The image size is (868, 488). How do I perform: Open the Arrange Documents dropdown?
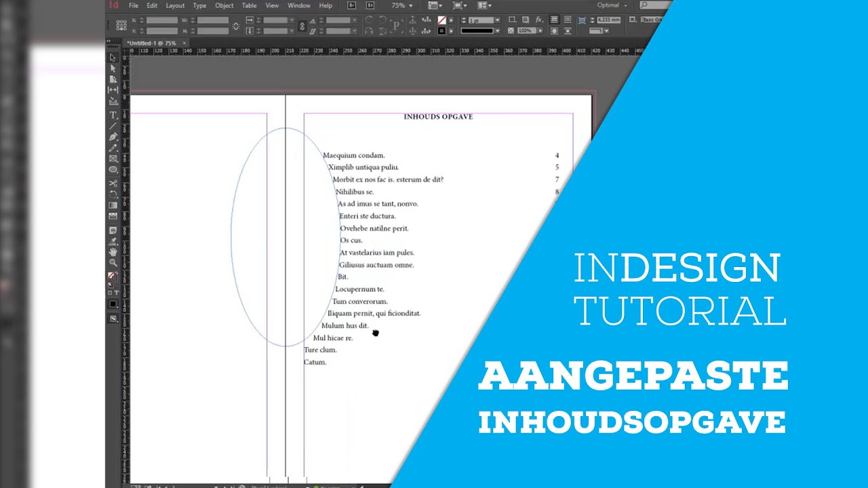point(485,5)
